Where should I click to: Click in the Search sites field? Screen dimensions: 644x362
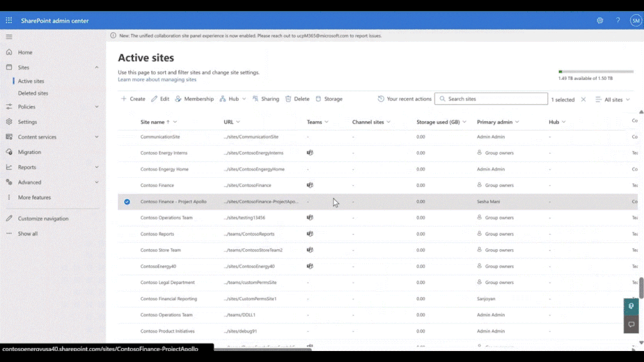tap(491, 99)
